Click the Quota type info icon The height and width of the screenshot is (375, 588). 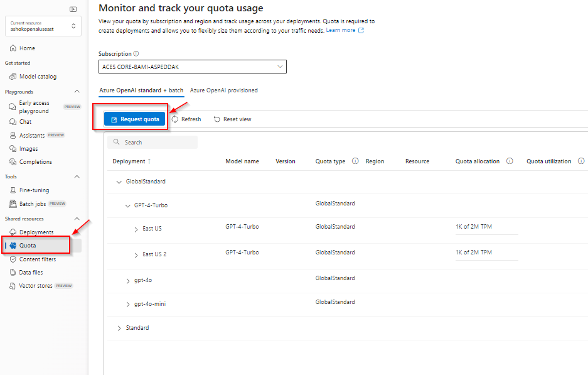coord(355,161)
